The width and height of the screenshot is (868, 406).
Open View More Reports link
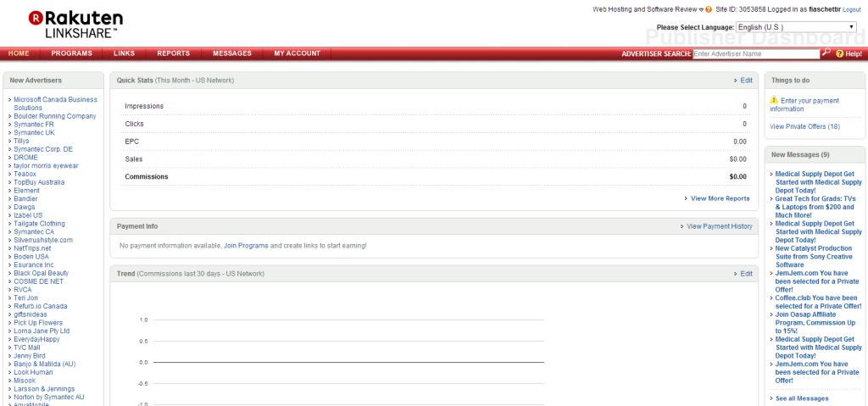click(721, 198)
